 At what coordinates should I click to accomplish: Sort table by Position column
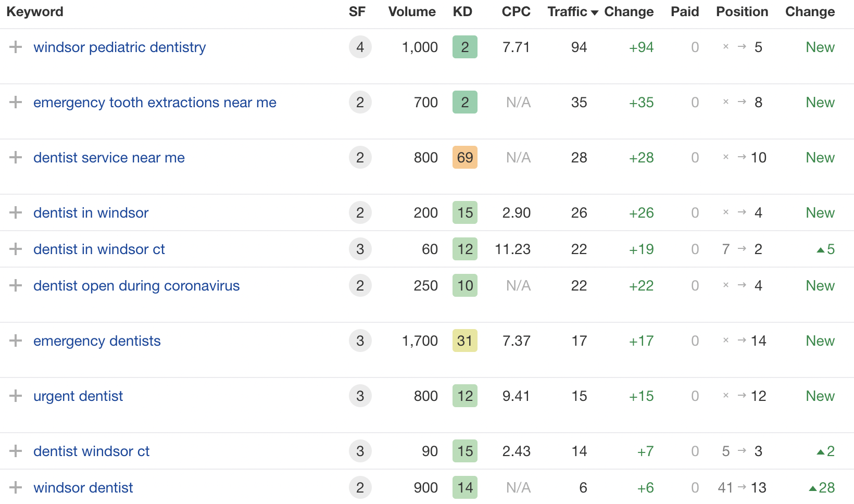(742, 12)
